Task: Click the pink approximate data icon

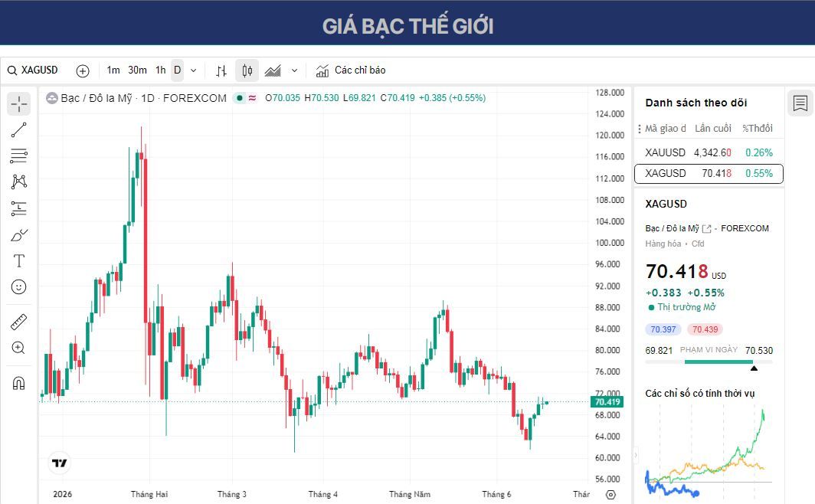Action: [x=252, y=98]
